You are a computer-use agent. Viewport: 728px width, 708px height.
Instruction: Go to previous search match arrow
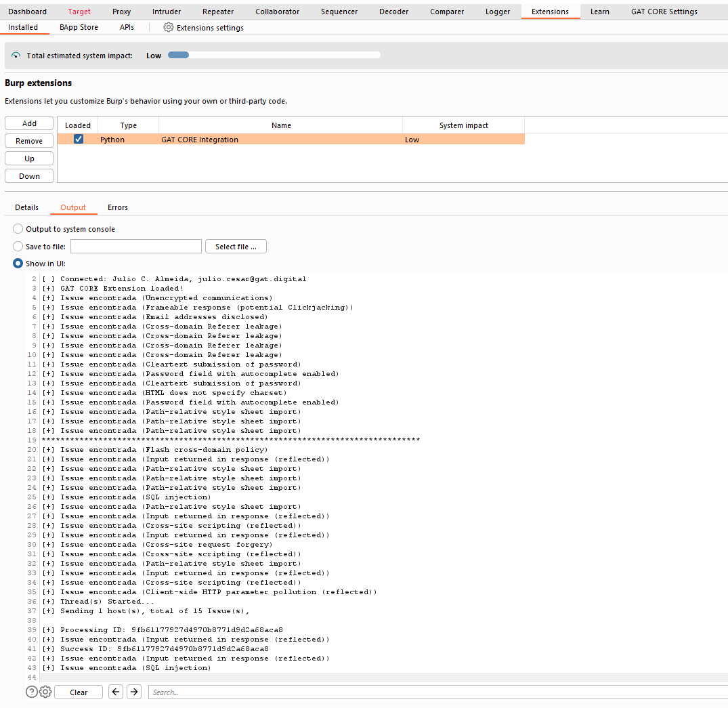pos(116,692)
